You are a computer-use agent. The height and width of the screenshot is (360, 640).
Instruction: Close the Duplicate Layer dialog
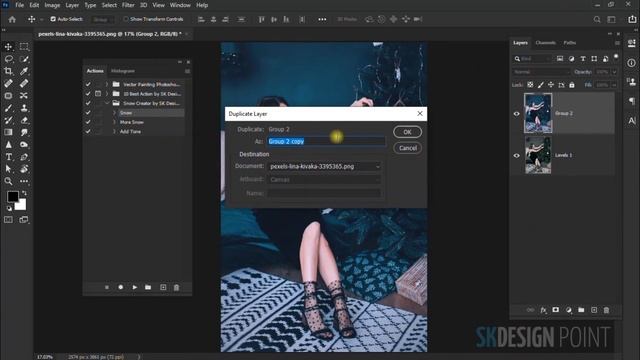pos(420,113)
